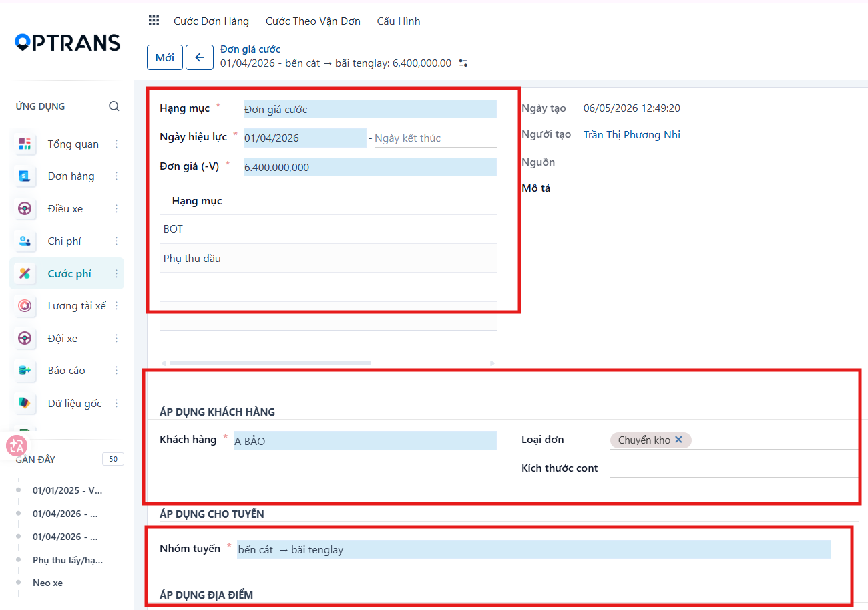Open the Báo cáo report icon
This screenshot has height=610, width=868.
[x=25, y=370]
